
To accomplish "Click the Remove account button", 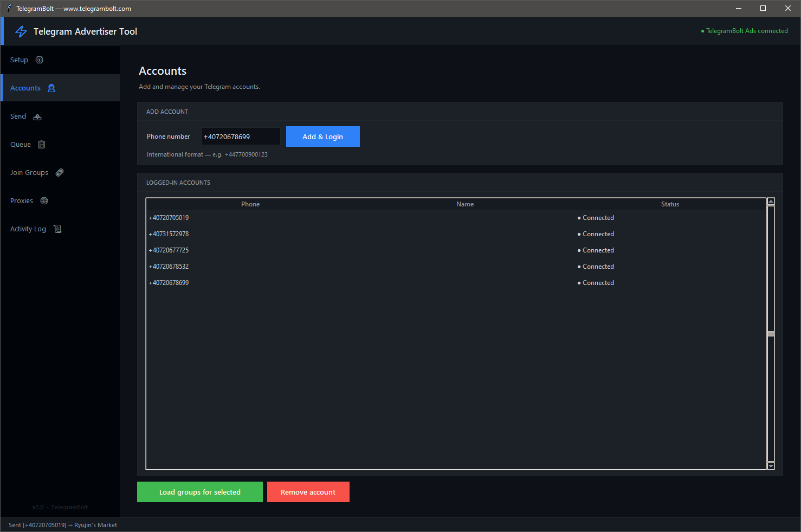I will click(308, 492).
